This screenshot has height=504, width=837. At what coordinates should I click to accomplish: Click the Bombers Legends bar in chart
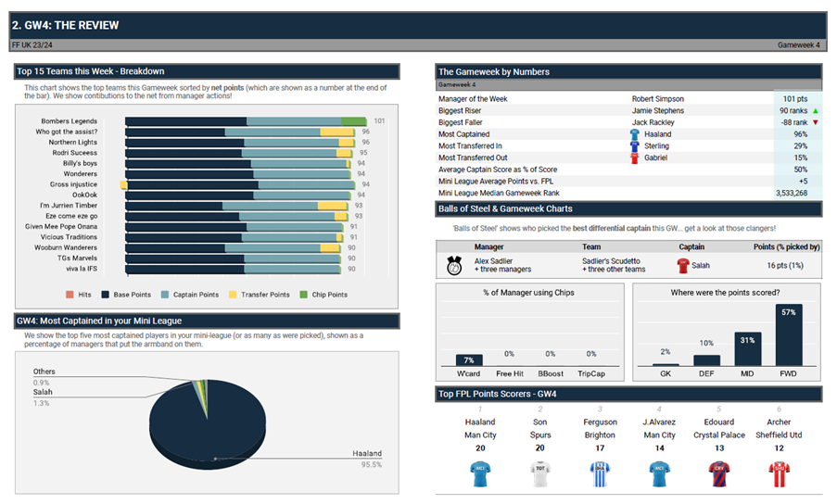click(x=246, y=121)
